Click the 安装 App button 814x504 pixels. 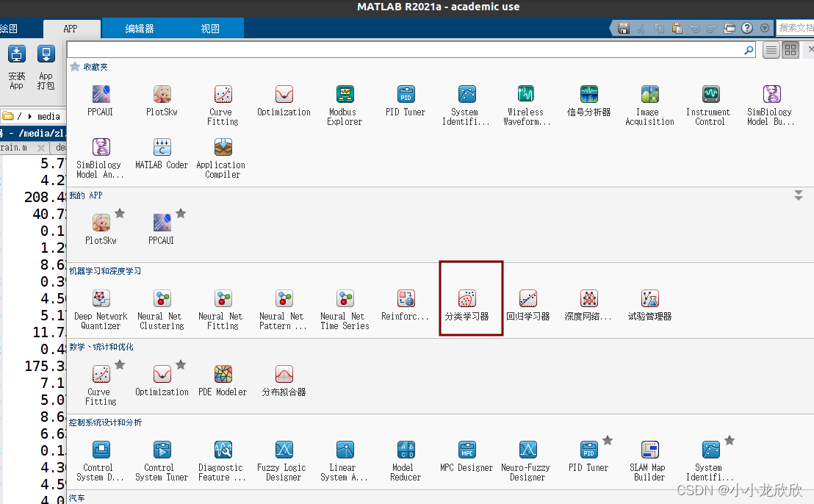[17, 68]
